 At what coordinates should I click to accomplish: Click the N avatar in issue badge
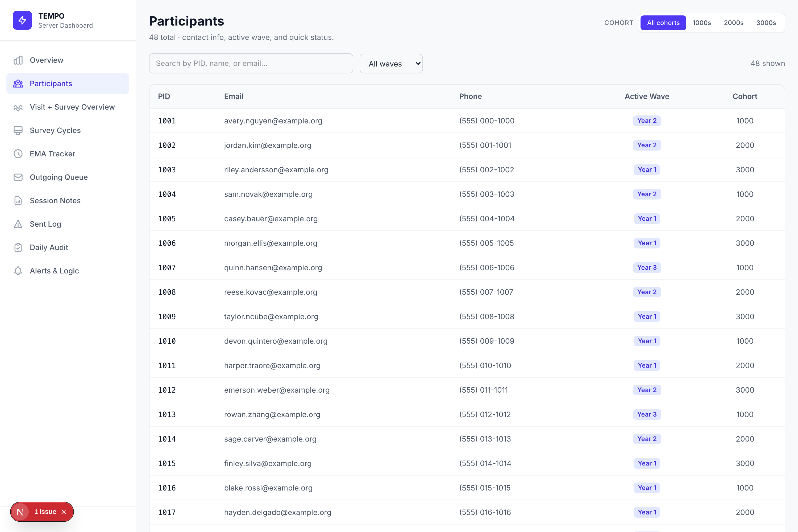click(x=20, y=512)
